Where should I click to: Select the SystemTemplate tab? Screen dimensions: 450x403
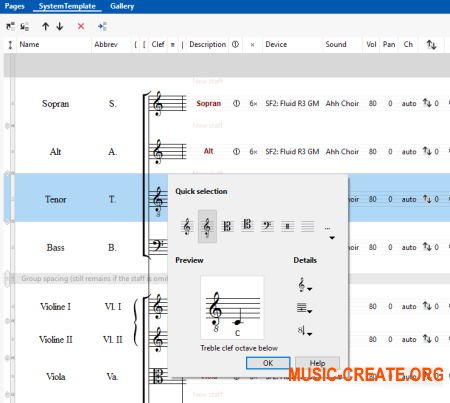(x=67, y=6)
